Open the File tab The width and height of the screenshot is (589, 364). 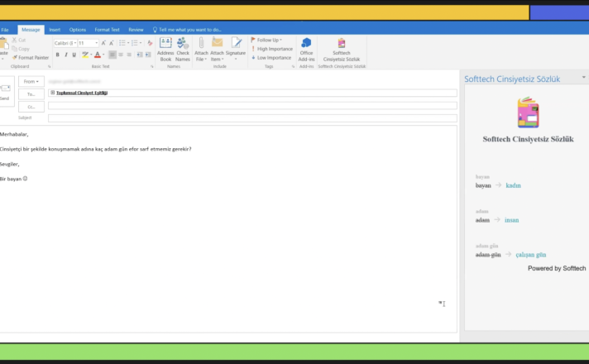[5, 30]
